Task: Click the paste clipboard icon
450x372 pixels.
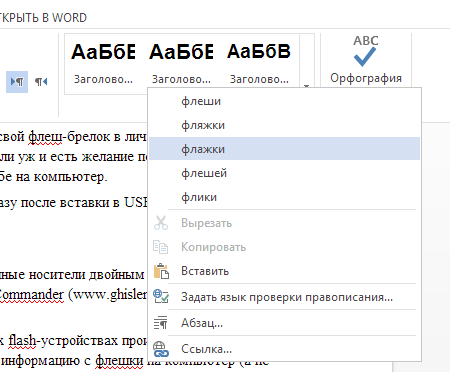Action: tap(161, 271)
